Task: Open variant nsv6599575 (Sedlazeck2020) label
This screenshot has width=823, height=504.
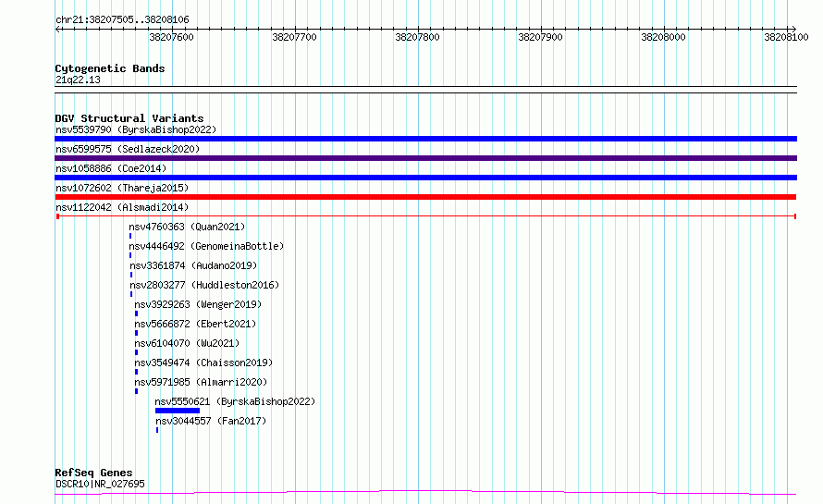Action: click(128, 149)
